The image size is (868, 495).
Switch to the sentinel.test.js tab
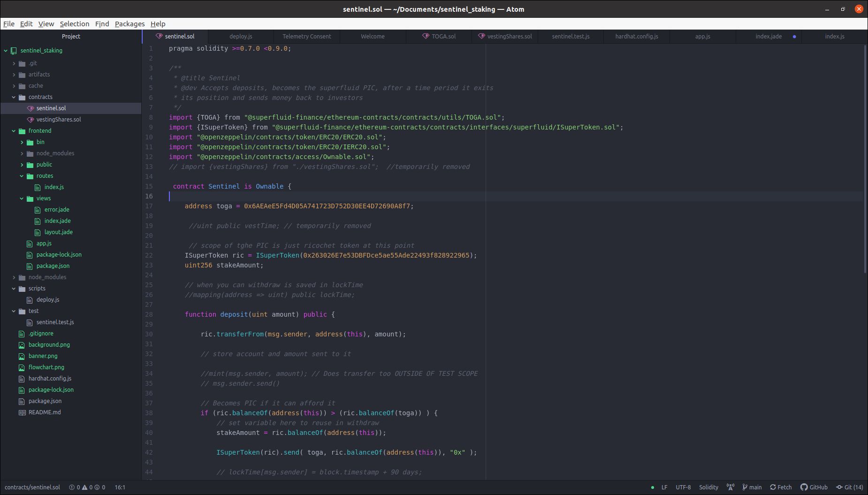point(571,37)
